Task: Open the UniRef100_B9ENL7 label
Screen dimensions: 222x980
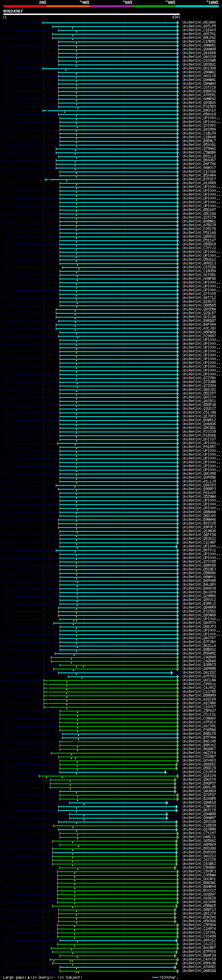Action: tap(199, 141)
